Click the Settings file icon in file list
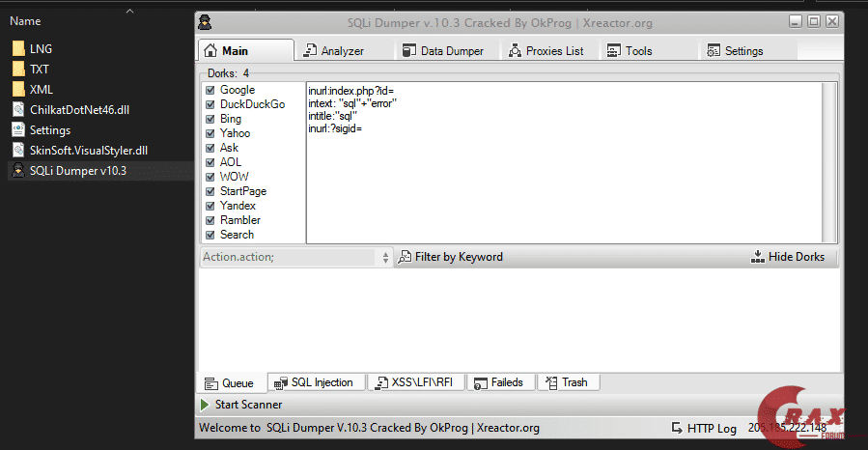 [x=18, y=129]
